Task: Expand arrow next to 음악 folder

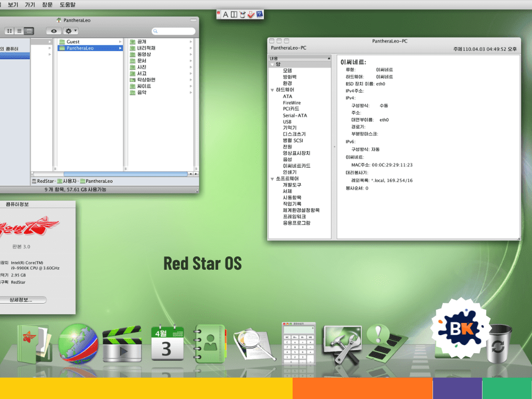Action: 191,92
